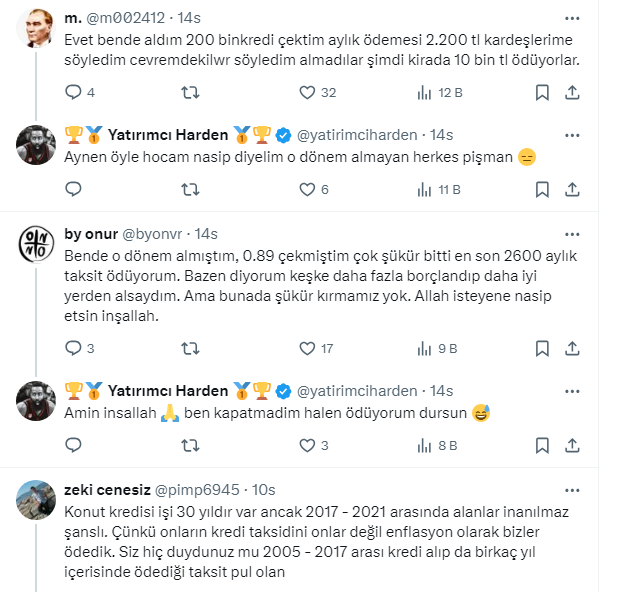
Task: Like by onur's tweet with 17 likes
Action: click(x=308, y=349)
